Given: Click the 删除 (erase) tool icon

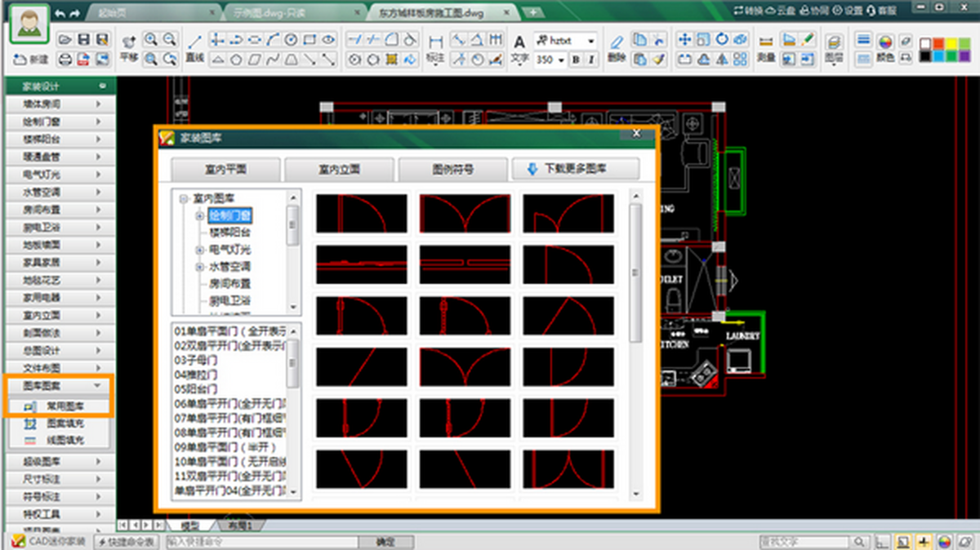Looking at the screenshot, I should click(x=617, y=46).
